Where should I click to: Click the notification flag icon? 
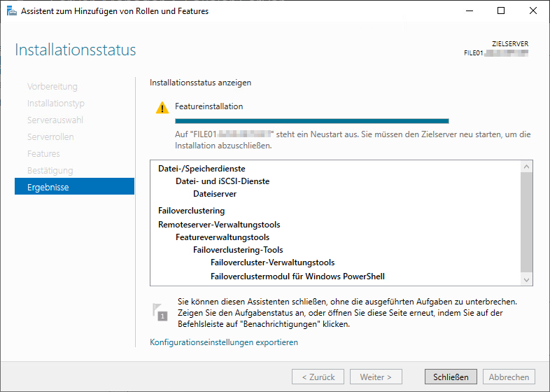160,313
